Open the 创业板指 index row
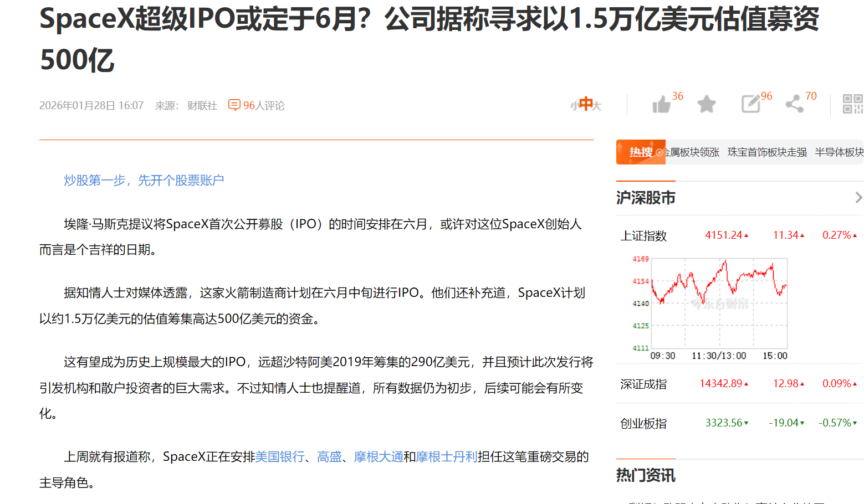 739,423
